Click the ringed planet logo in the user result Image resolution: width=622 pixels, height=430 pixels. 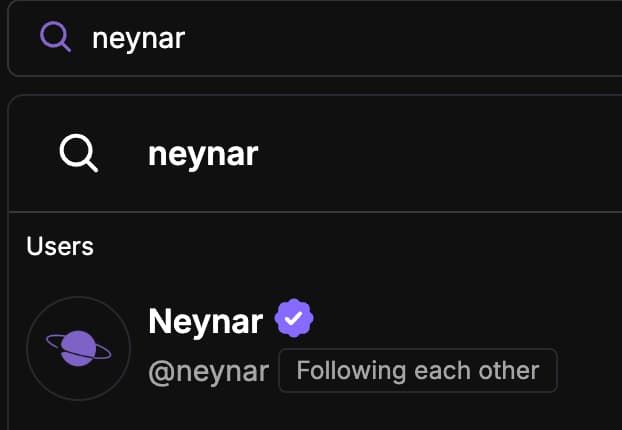pyautogui.click(x=78, y=348)
